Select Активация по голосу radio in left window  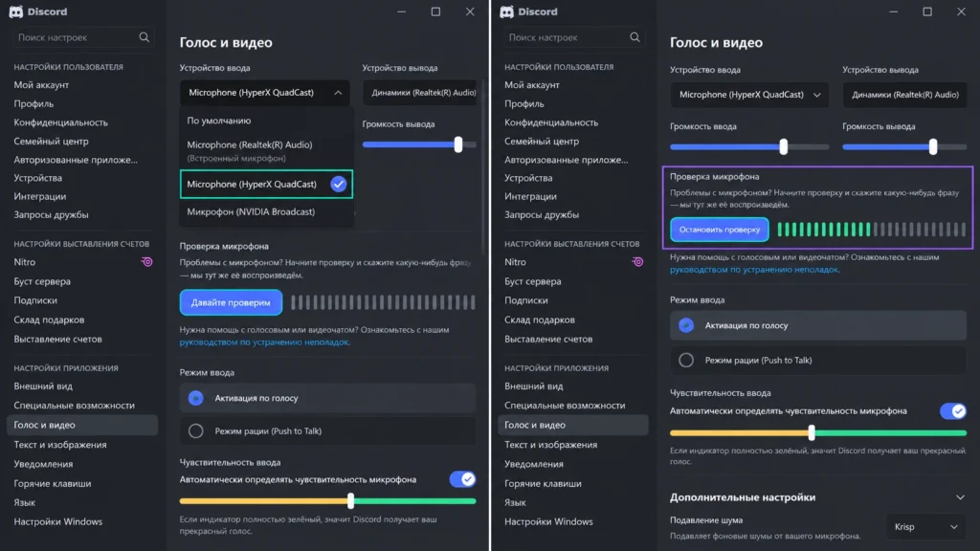click(x=195, y=398)
